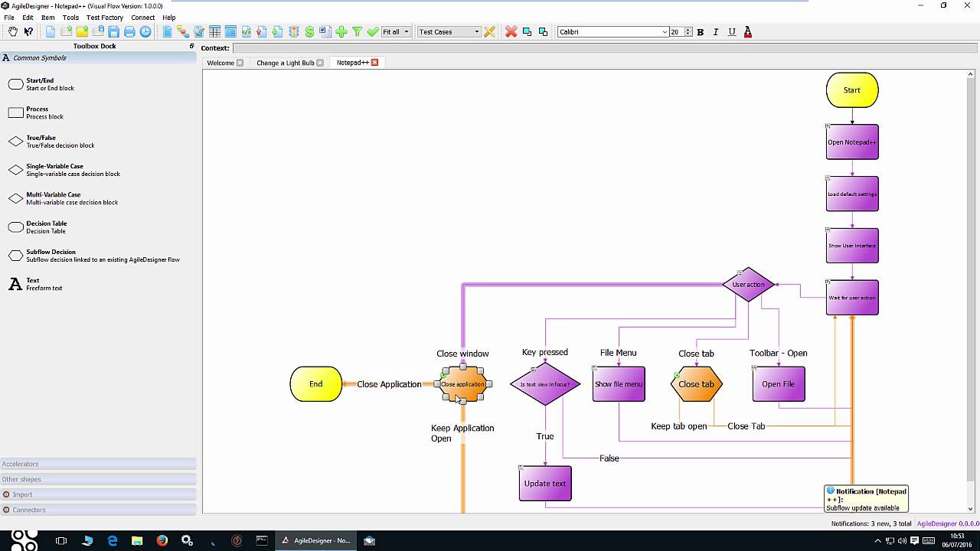Click the green dollar sign icon

pos(309,31)
